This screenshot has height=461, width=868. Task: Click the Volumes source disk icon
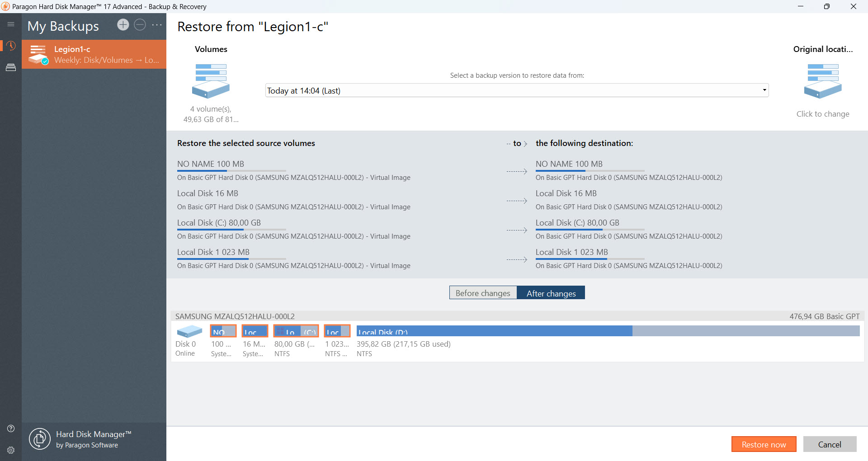pos(211,81)
